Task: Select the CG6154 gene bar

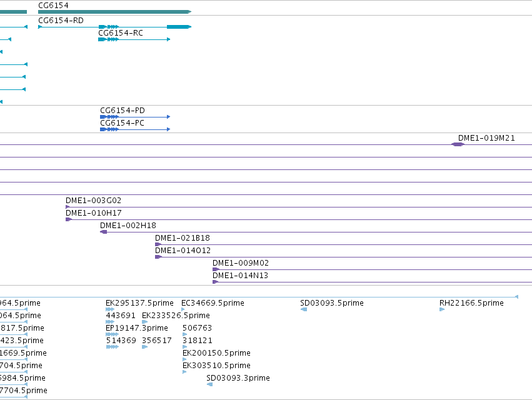Action: click(x=114, y=12)
